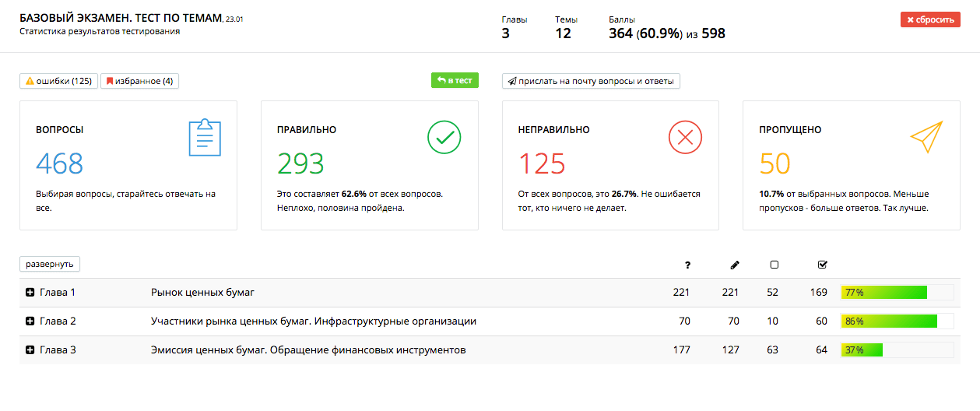Select the Рынок ценных бумаг chapter title
The height and width of the screenshot is (411, 980).
point(202,293)
